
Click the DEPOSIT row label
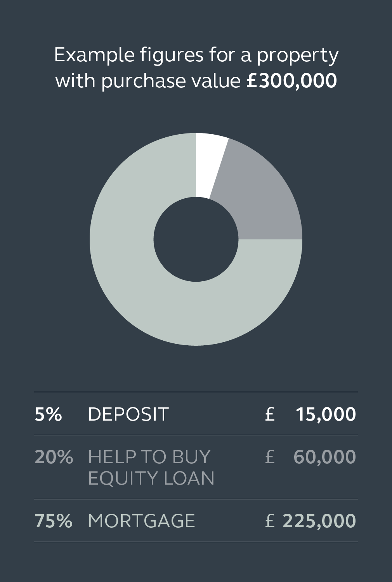[128, 414]
